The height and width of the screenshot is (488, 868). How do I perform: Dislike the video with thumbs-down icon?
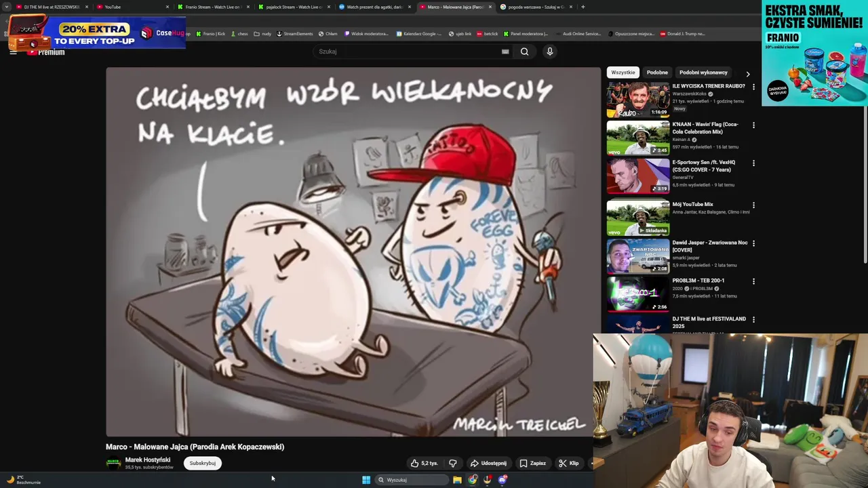pyautogui.click(x=453, y=464)
